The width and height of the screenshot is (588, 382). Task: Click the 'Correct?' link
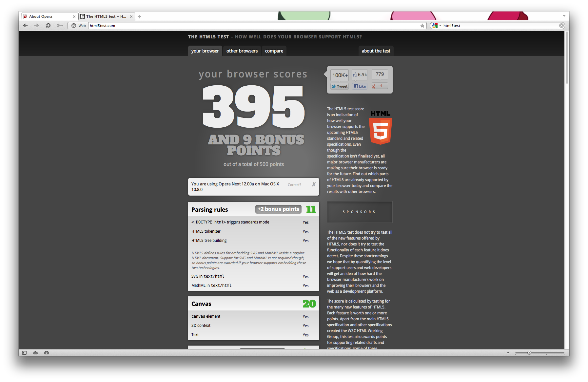pyautogui.click(x=294, y=185)
